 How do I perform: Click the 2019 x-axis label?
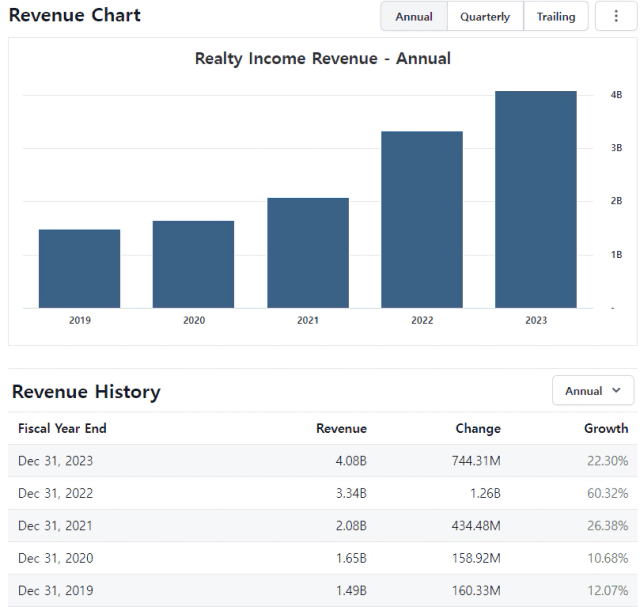80,320
